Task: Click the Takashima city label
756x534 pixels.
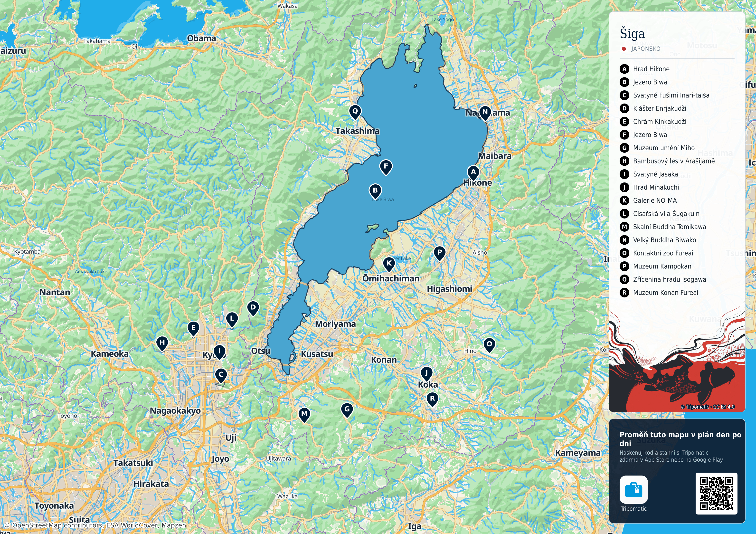Action: [x=357, y=131]
